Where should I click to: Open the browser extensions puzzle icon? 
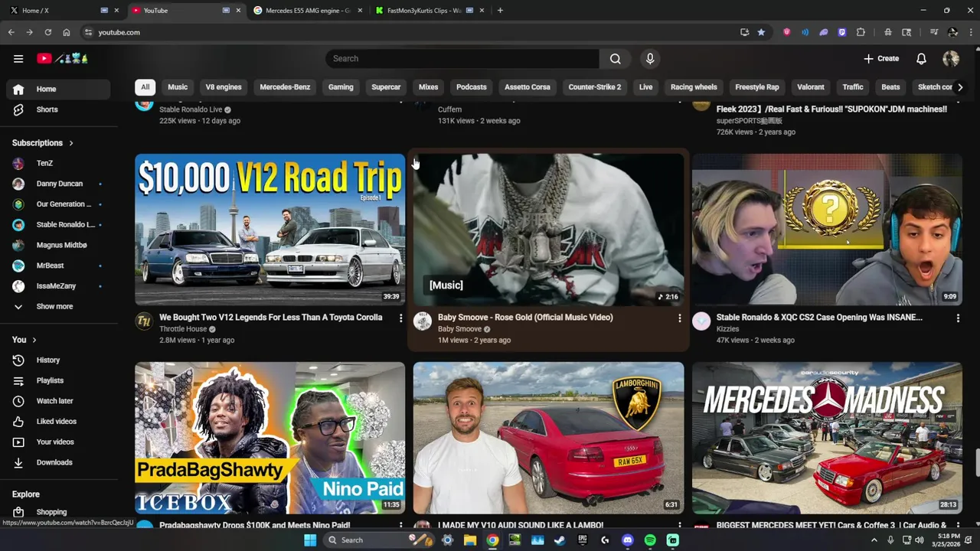coord(861,32)
